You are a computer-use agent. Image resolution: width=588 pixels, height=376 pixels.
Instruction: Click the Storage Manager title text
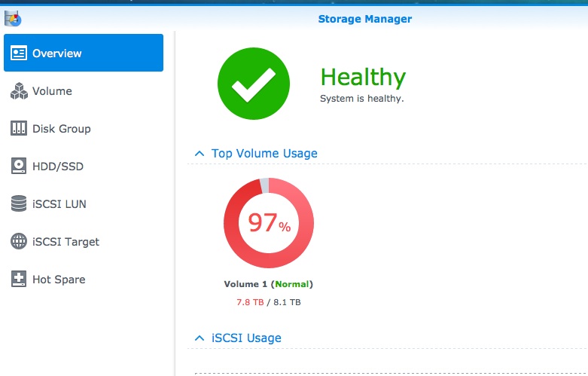pos(365,19)
